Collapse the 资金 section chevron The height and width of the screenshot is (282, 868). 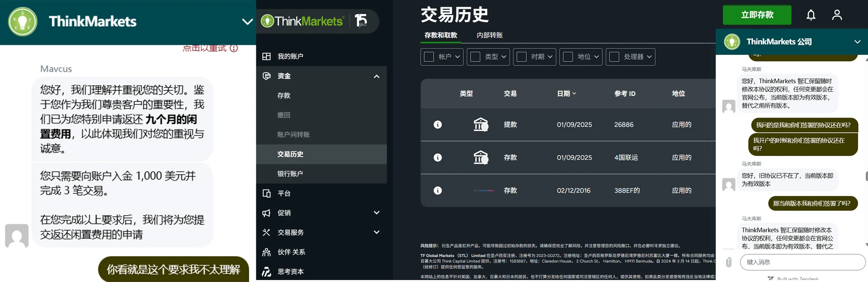tap(377, 76)
